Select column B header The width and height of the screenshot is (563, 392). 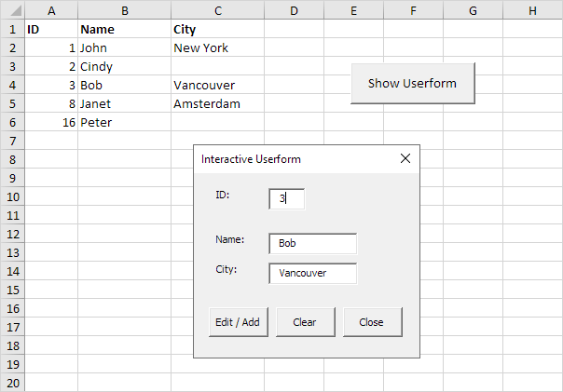[124, 9]
